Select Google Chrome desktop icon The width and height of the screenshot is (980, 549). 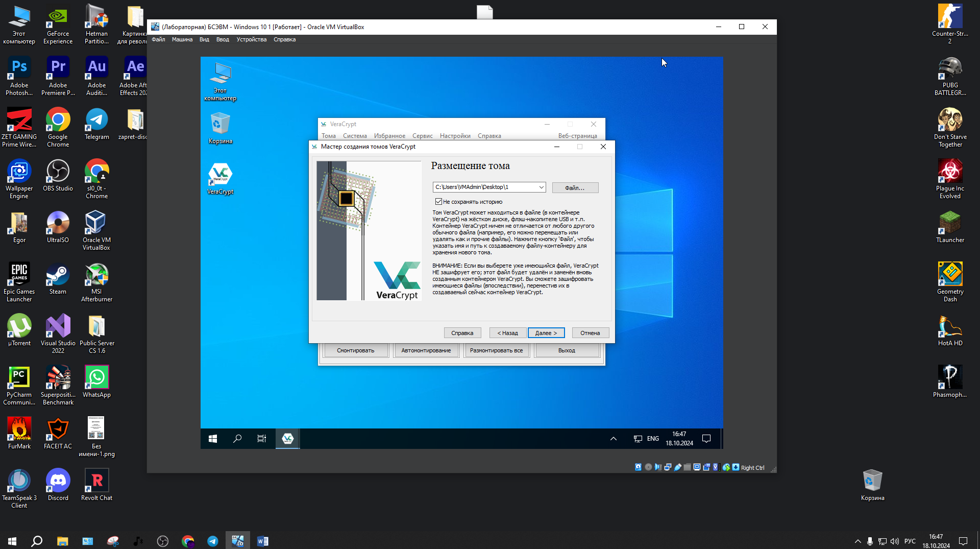coord(58,128)
